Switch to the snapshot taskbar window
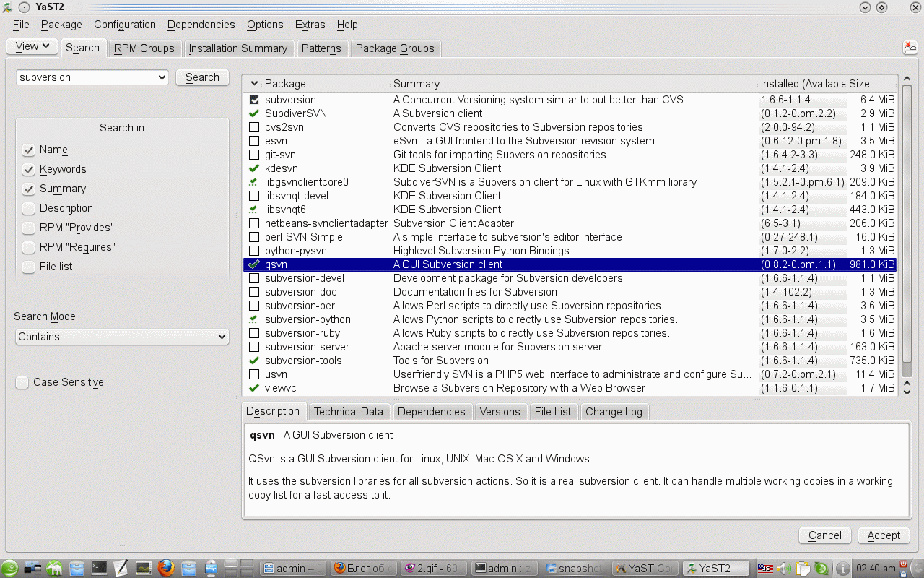Screen dimensions: 924x578 [x=575, y=569]
